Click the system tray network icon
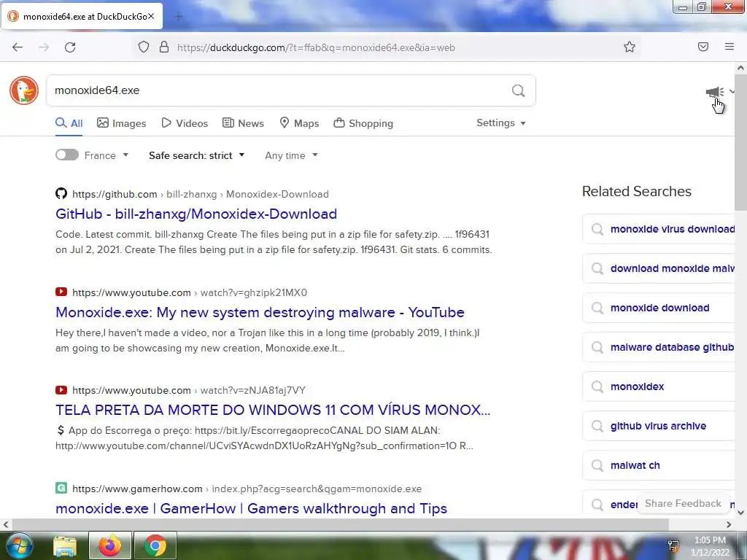747x560 pixels. pos(673,545)
